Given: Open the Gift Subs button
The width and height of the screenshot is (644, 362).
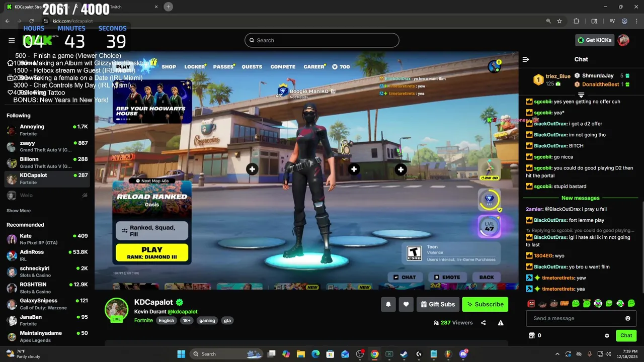Looking at the screenshot, I should (x=438, y=304).
